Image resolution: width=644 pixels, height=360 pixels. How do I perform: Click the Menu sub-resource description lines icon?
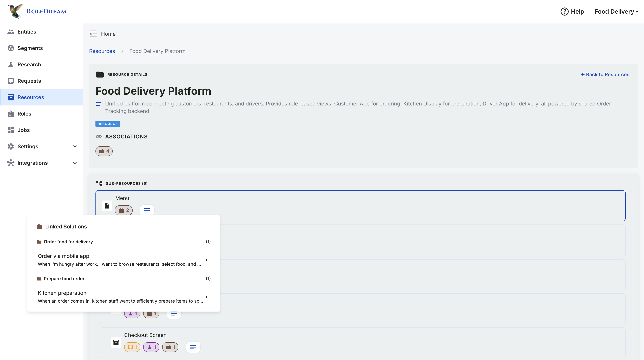[147, 210]
